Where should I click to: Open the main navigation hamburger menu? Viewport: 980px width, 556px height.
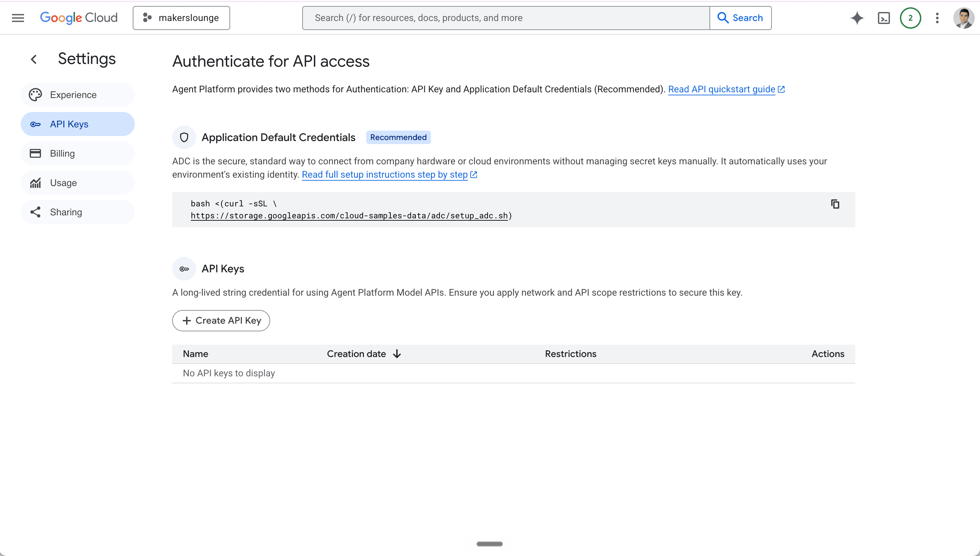tap(18, 18)
